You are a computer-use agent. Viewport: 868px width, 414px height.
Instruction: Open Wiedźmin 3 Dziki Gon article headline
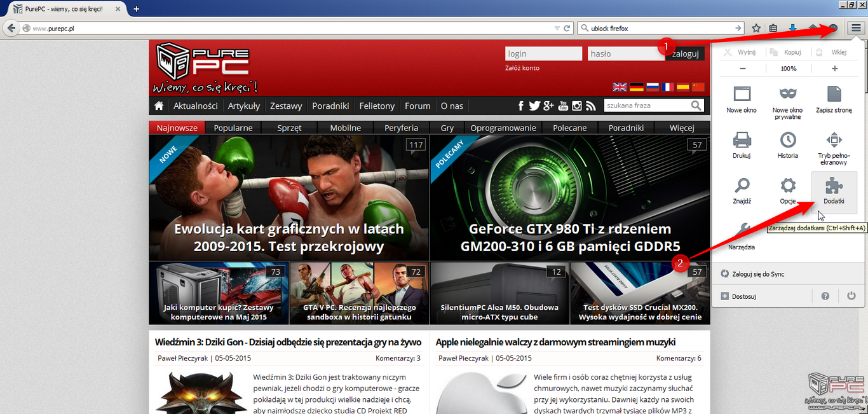(x=288, y=342)
